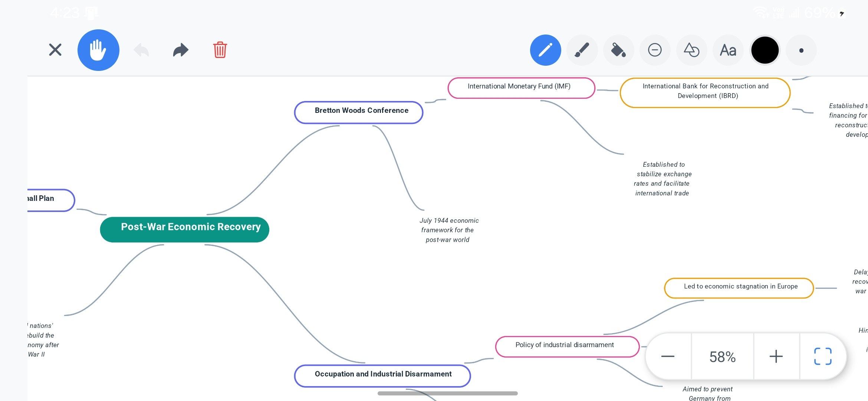This screenshot has width=868, height=401.
Task: Choose the paint bucket fill tool
Action: [618, 50]
